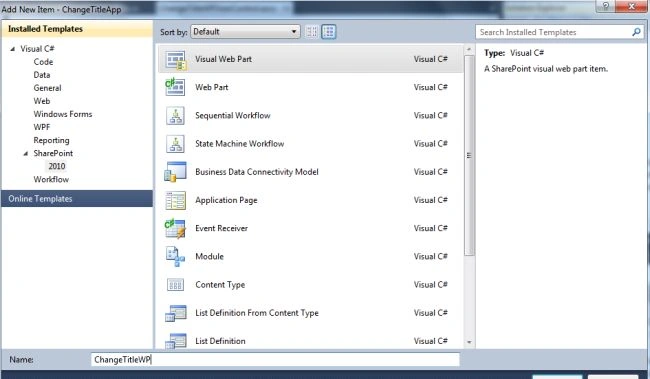Select the Visual C# root label

point(37,49)
